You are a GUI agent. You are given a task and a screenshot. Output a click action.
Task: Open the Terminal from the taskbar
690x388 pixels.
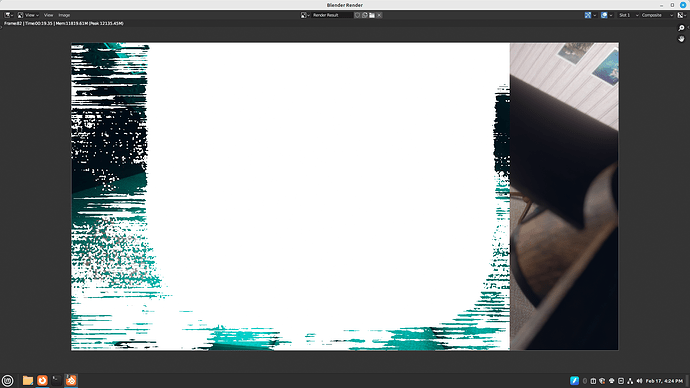[x=56, y=381]
